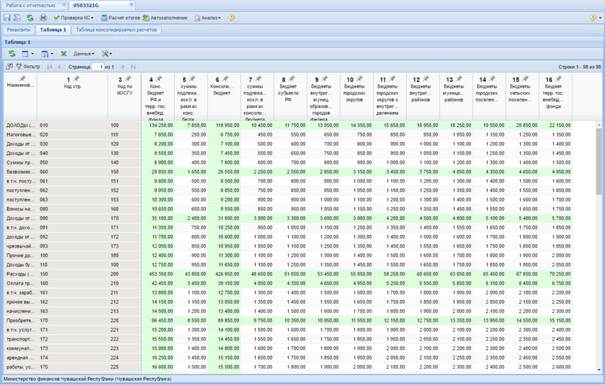Toggle the pin icon on column 16 header
Screen dimensions: 605x385
(558, 79)
